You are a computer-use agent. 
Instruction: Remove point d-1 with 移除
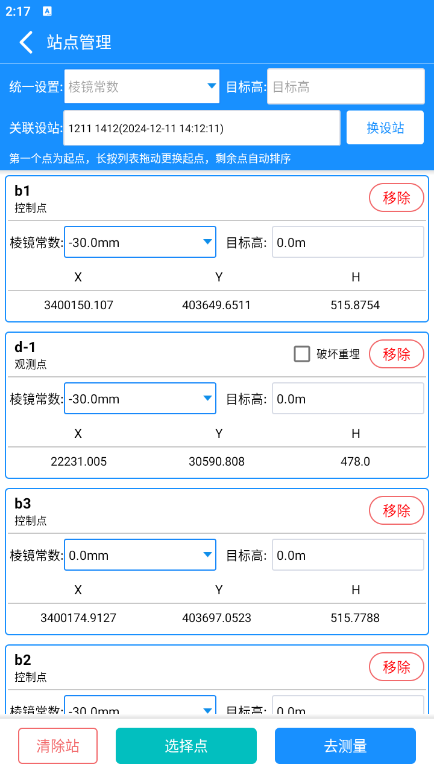(x=397, y=354)
